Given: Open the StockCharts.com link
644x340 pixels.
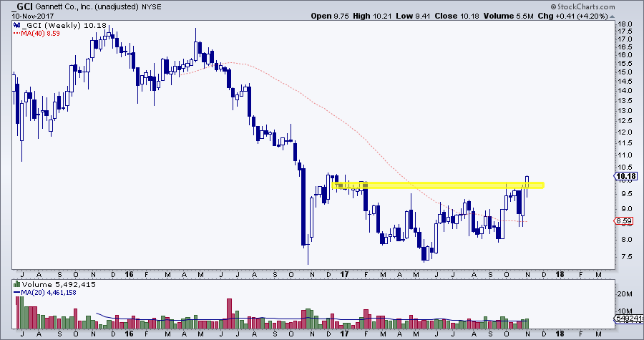Looking at the screenshot, I should click(x=585, y=6).
